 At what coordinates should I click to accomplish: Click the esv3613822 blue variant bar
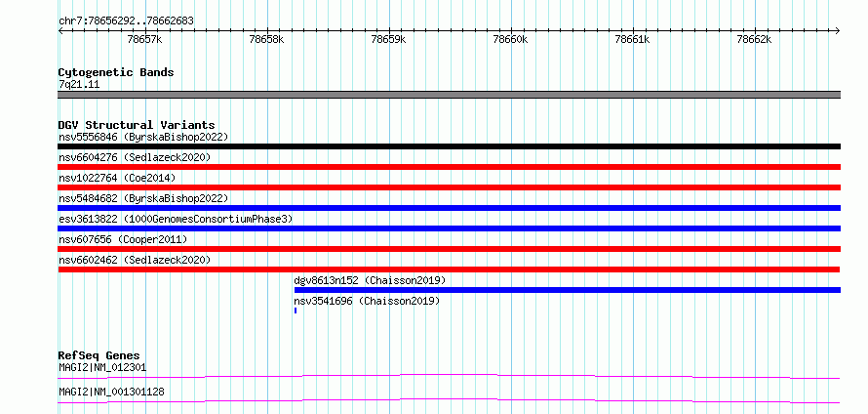click(x=449, y=228)
